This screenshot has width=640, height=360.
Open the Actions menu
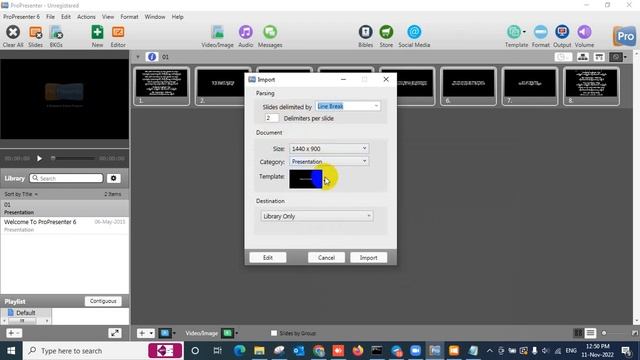coord(86,17)
